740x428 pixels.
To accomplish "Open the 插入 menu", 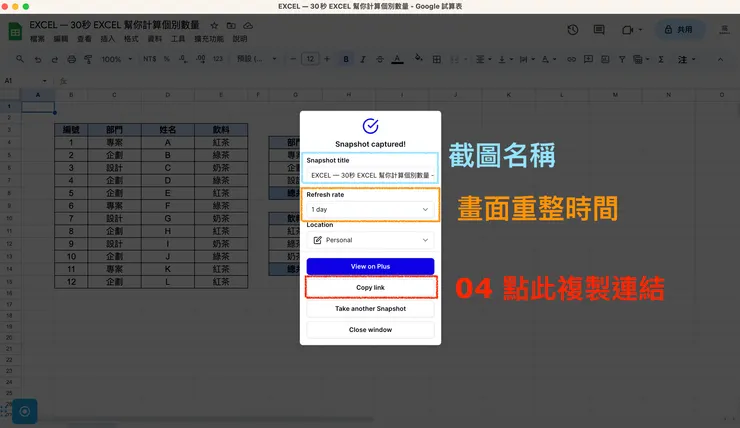I will click(108, 39).
